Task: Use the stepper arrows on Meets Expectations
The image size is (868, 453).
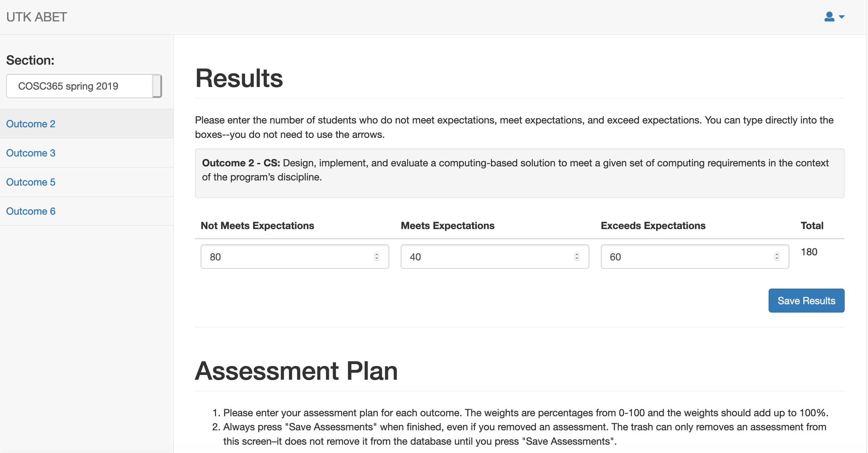Action: [x=577, y=257]
